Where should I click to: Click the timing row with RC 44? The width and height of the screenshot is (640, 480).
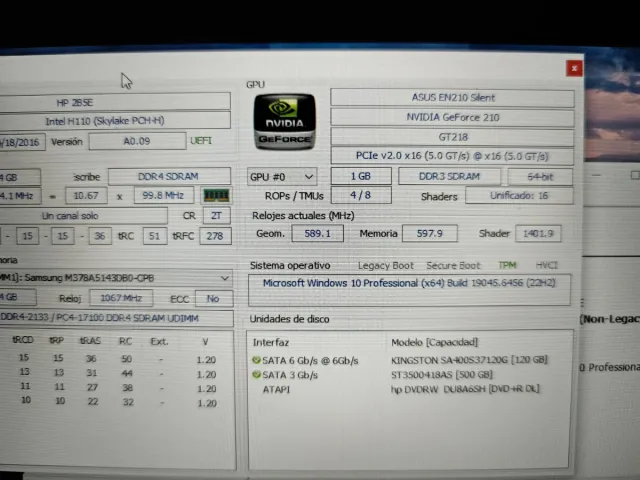[116, 373]
